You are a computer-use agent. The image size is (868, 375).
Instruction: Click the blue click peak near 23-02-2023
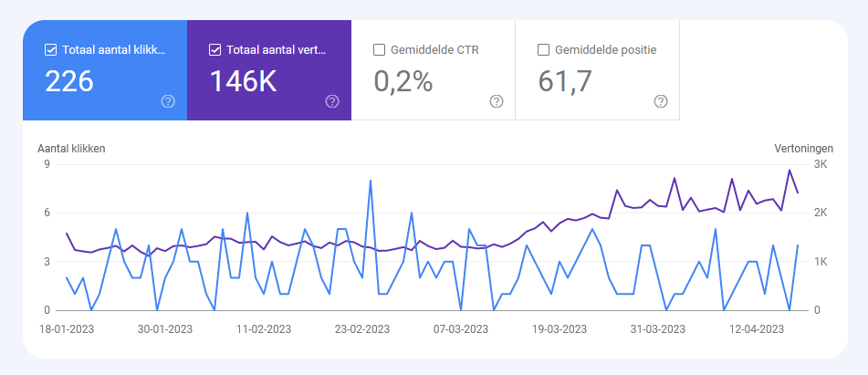pos(370,181)
